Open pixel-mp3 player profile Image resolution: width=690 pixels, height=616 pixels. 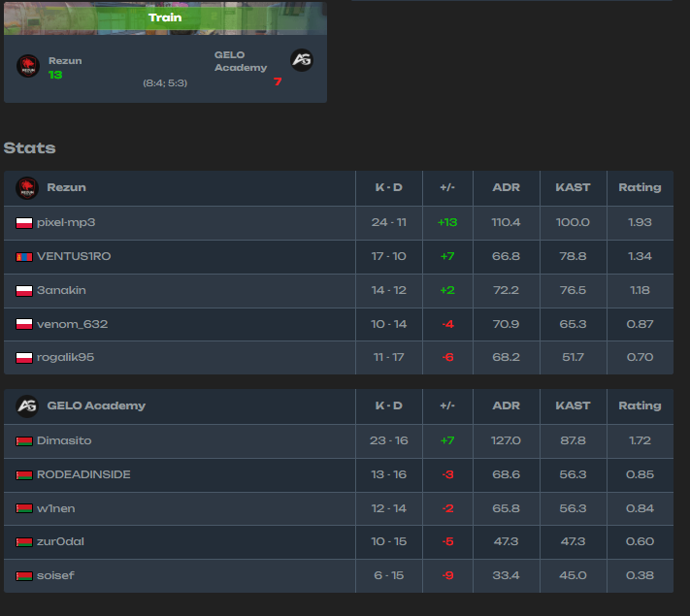click(66, 223)
